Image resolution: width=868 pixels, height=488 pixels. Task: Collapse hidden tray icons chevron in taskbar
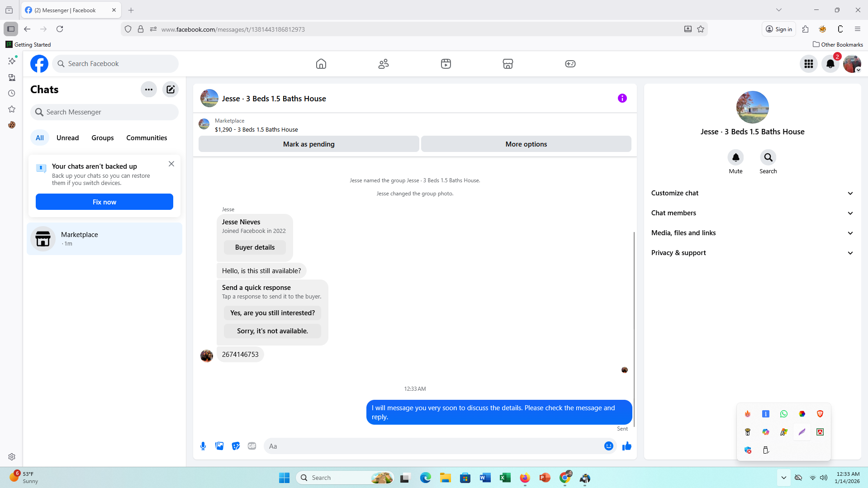coord(783,478)
